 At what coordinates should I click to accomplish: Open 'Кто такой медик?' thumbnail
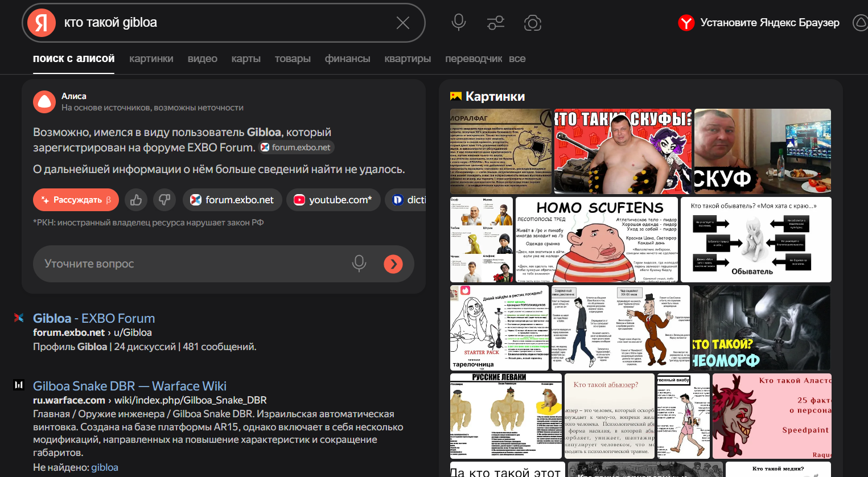[x=778, y=470]
